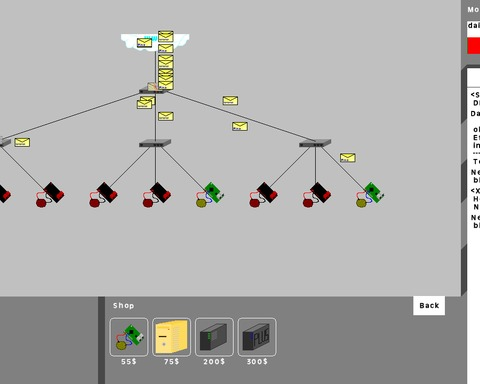Viewport: 480px width, 384px height.
Task: Click the right-hand network switch
Action: click(x=315, y=143)
